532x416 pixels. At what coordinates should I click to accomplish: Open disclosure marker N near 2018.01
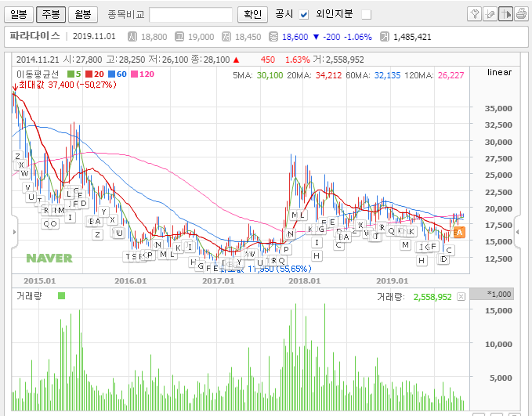coord(290,233)
